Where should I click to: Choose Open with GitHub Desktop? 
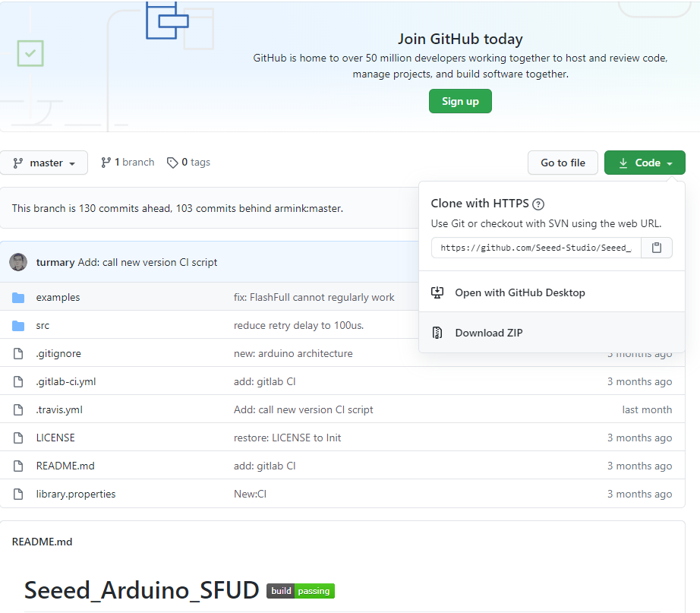point(519,292)
